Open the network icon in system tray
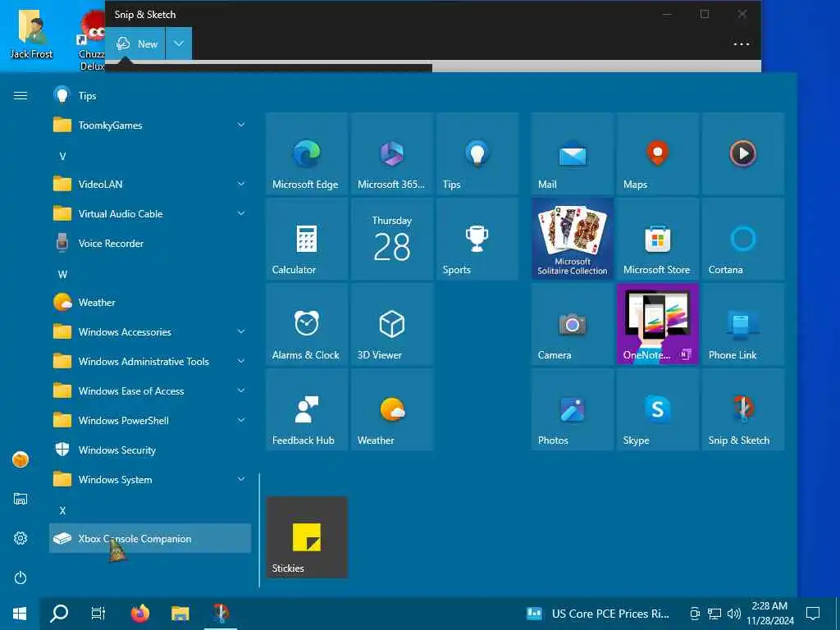This screenshot has height=630, width=840. coord(714,614)
